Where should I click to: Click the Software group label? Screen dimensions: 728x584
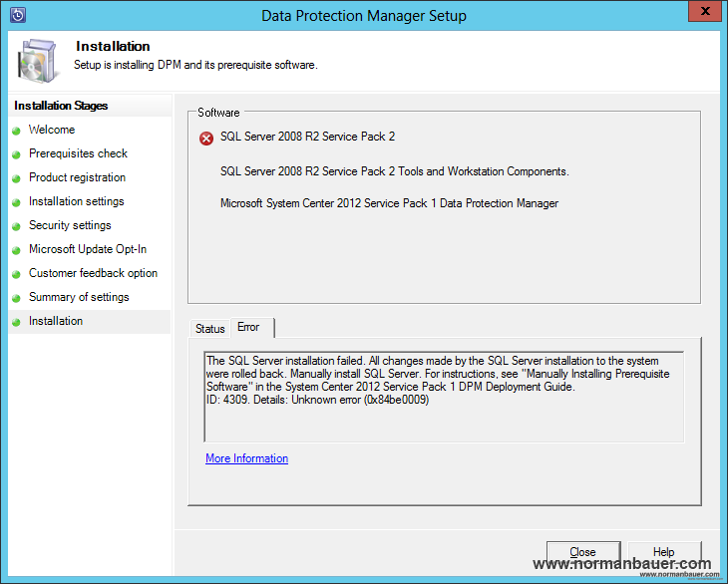[218, 113]
